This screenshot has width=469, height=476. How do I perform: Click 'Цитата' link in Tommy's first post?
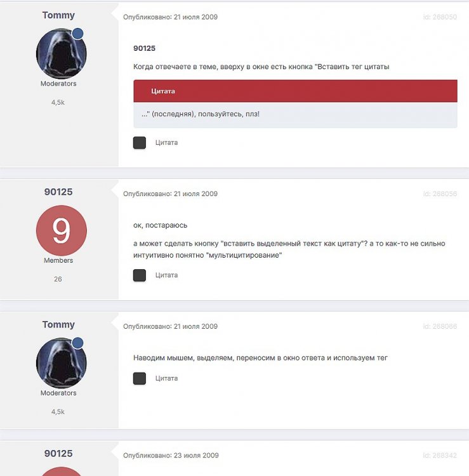tap(166, 143)
